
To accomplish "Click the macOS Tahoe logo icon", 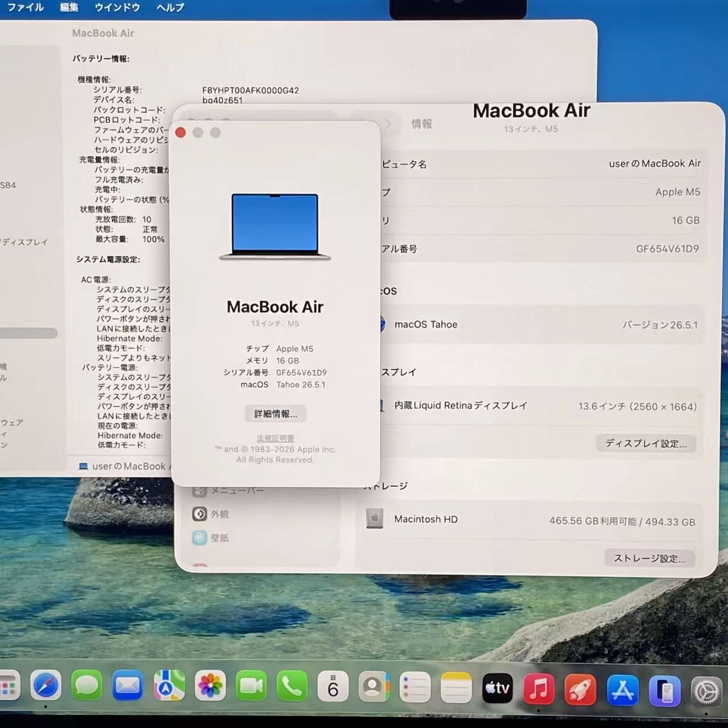I will [382, 324].
